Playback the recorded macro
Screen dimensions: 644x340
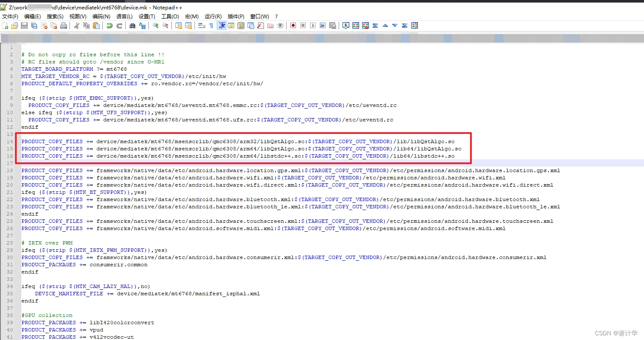tap(313, 25)
